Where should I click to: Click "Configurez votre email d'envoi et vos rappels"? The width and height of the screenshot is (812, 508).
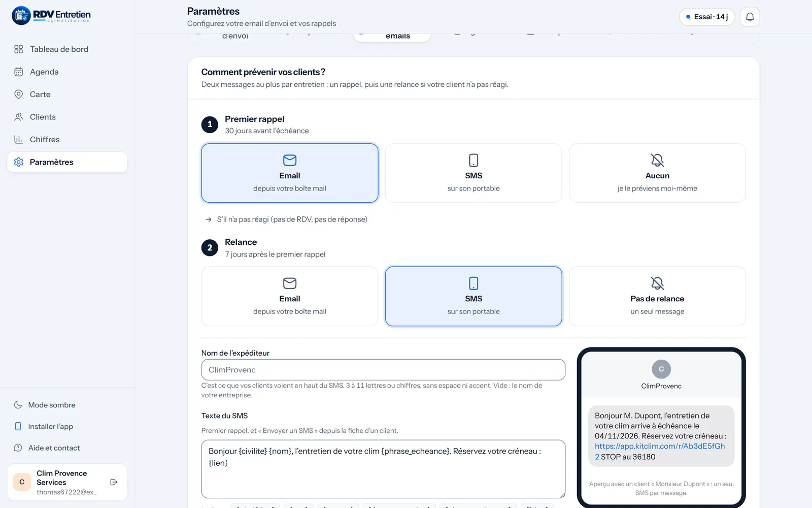pyautogui.click(x=261, y=23)
